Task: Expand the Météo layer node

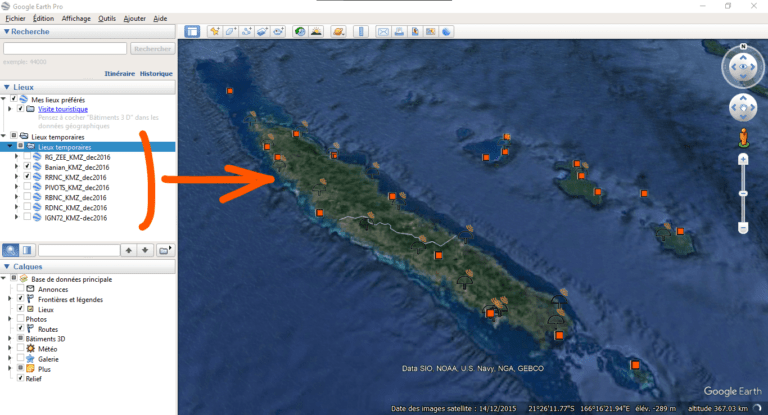Action: (10, 348)
